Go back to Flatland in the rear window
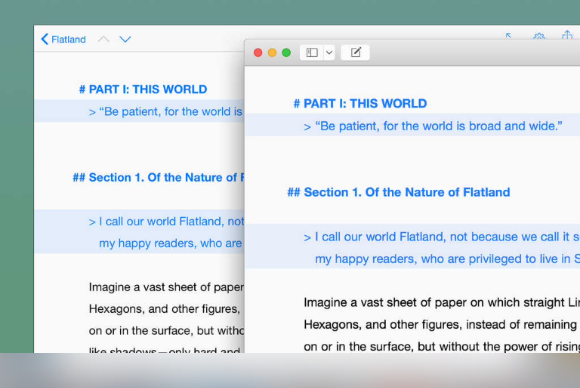This screenshot has width=580, height=388. (x=63, y=39)
